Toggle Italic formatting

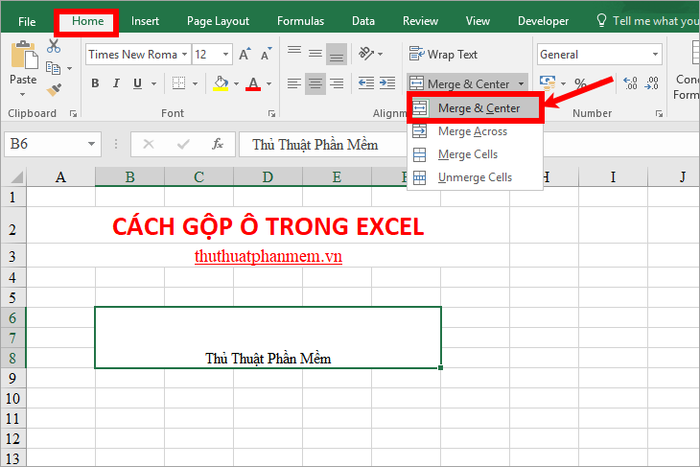pos(116,83)
